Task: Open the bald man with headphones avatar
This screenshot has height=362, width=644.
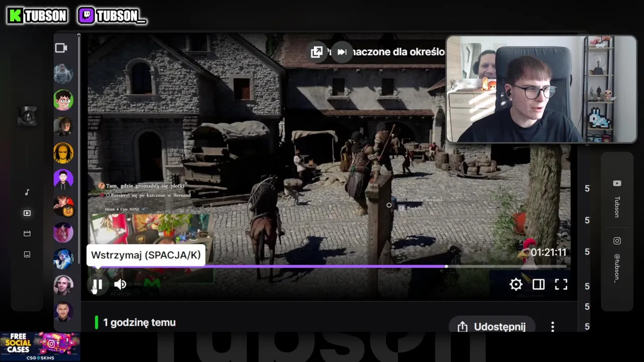Action: 63,286
